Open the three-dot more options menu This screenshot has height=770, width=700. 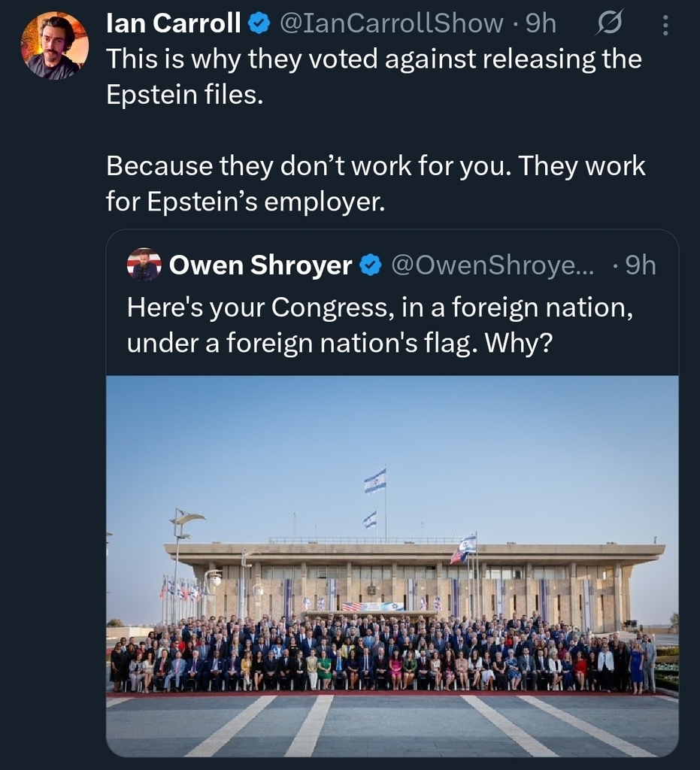[664, 26]
